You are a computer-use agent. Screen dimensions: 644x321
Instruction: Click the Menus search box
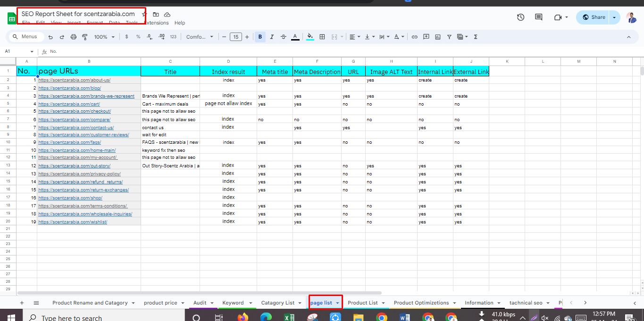(x=26, y=37)
